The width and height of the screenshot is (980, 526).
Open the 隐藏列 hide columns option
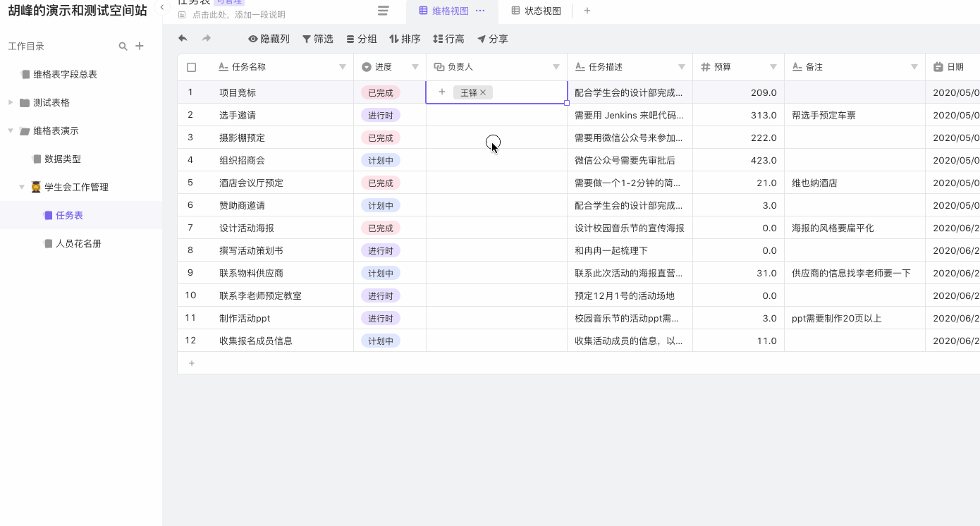click(269, 39)
